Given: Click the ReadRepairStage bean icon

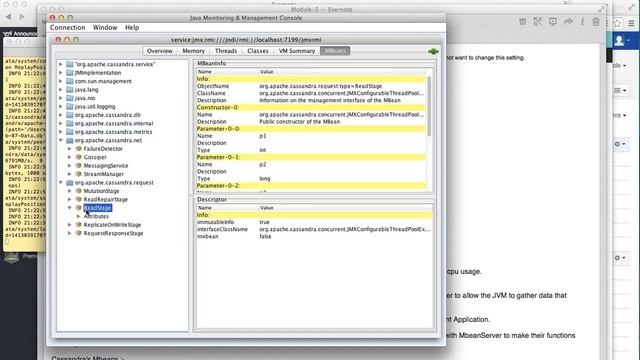Looking at the screenshot, I should click(x=78, y=199).
